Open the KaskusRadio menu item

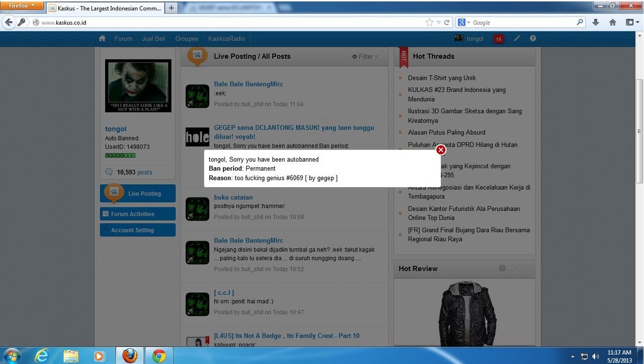226,39
